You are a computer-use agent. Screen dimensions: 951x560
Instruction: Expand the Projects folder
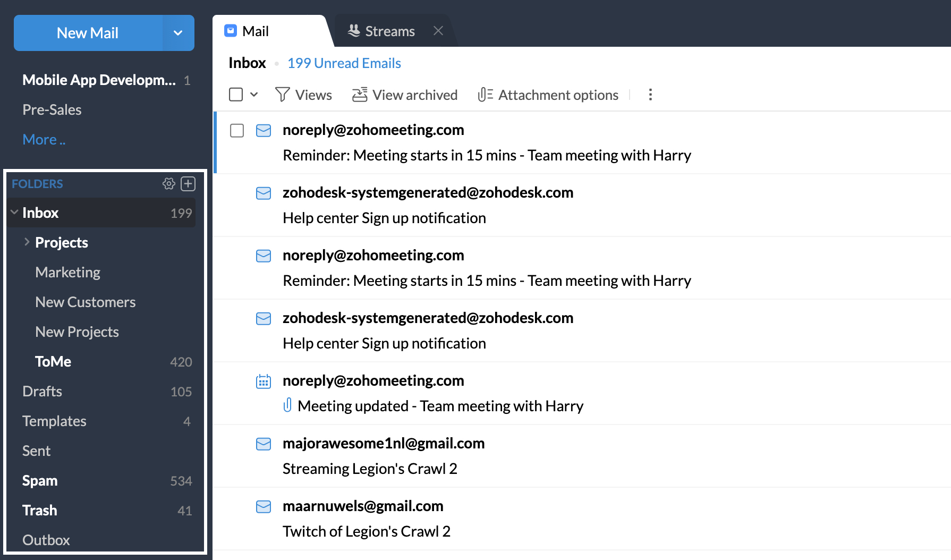(27, 242)
